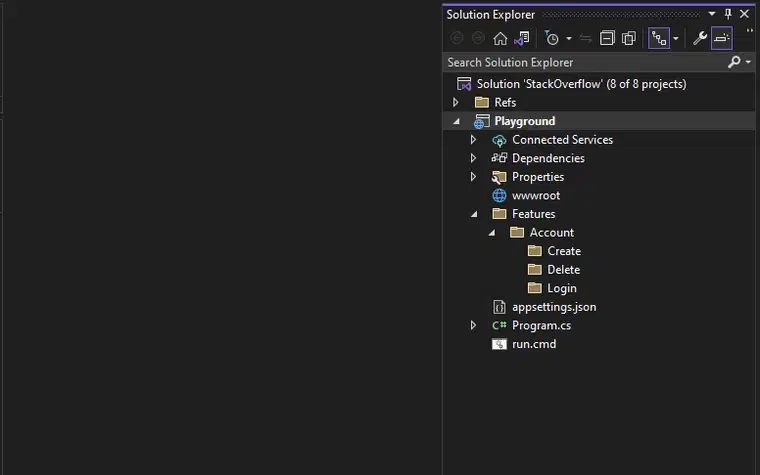Expand the Dependencies node
Image resolution: width=760 pixels, height=475 pixels.
click(473, 158)
